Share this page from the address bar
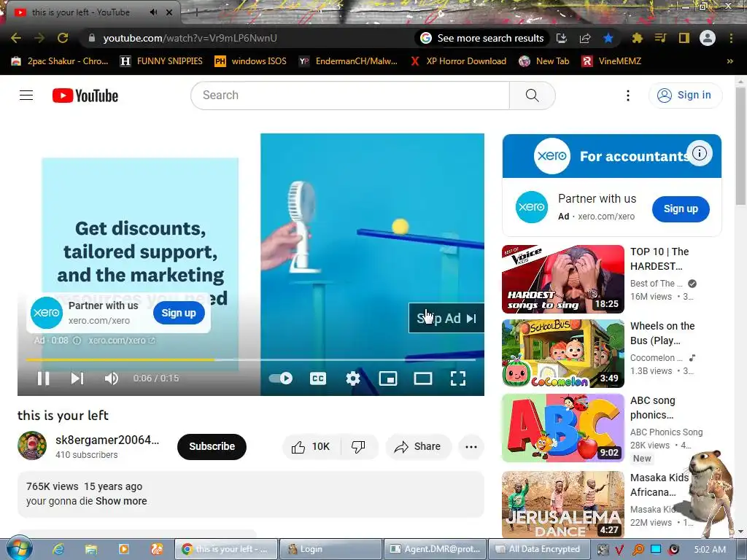The width and height of the screenshot is (747, 560). tap(585, 38)
